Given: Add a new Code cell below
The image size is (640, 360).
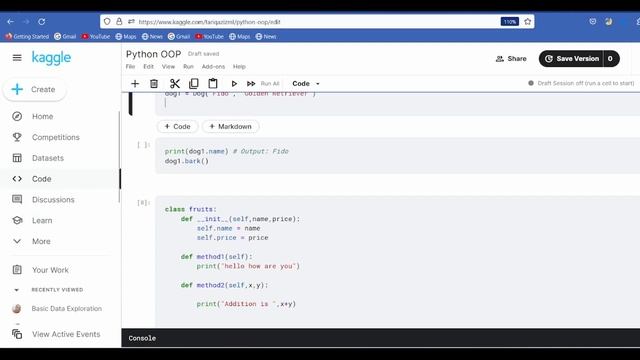Looking at the screenshot, I should [178, 127].
